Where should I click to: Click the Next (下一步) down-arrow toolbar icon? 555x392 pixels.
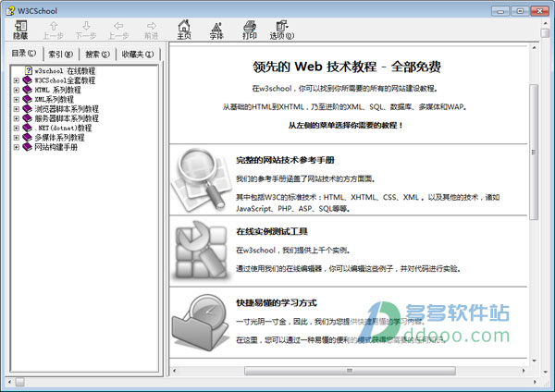pyautogui.click(x=86, y=30)
